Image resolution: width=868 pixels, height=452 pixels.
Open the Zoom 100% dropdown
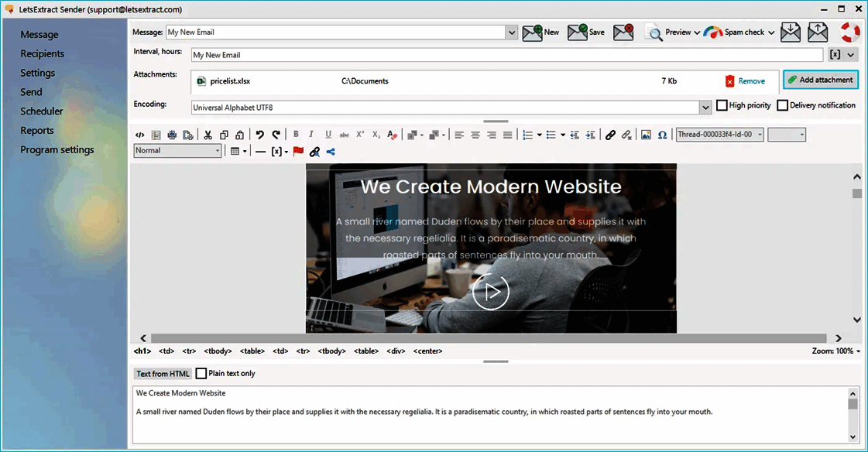click(836, 351)
